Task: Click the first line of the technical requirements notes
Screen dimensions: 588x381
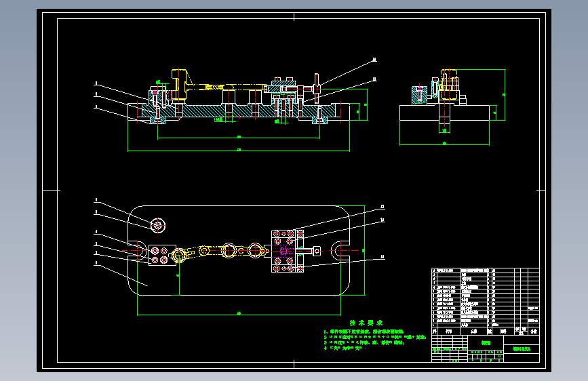Action: pyautogui.click(x=364, y=332)
